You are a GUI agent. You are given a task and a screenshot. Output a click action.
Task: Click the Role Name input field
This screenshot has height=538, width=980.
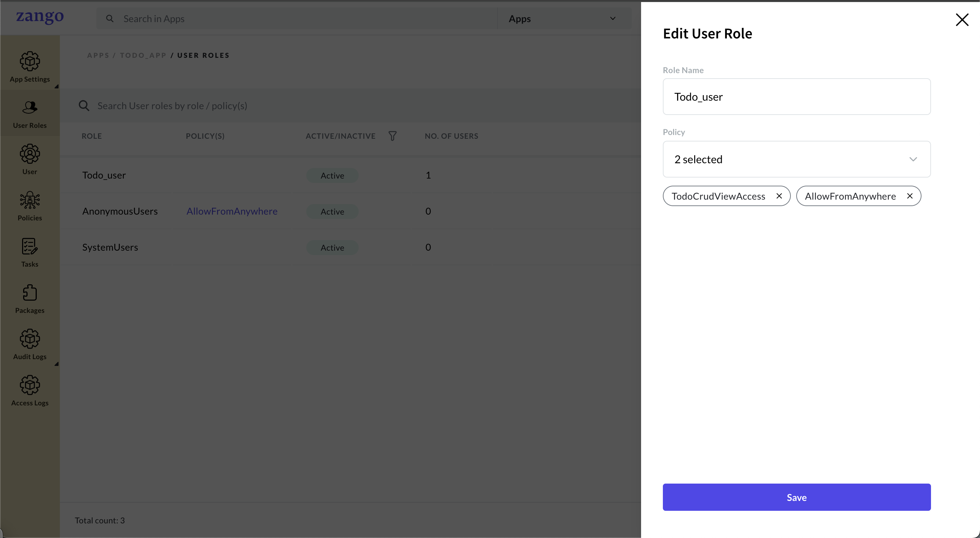[x=797, y=96]
